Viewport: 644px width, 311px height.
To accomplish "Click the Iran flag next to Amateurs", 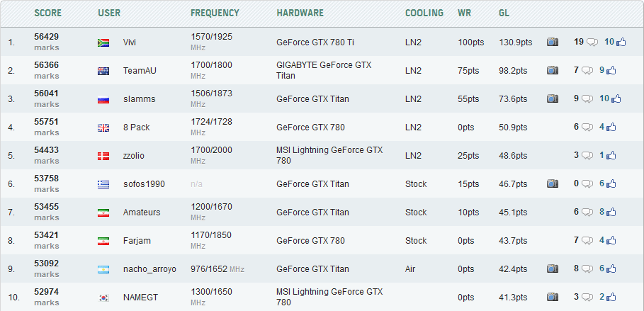I will [x=103, y=213].
